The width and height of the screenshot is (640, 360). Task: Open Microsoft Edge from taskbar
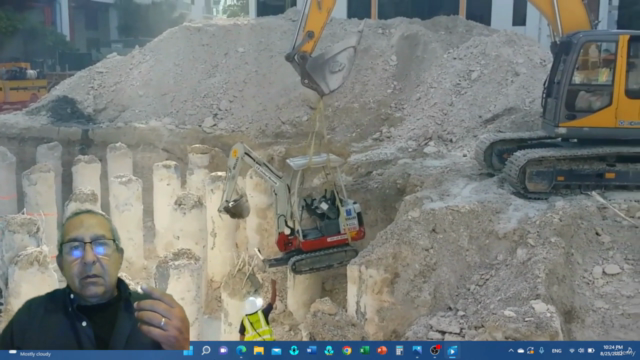(241, 351)
